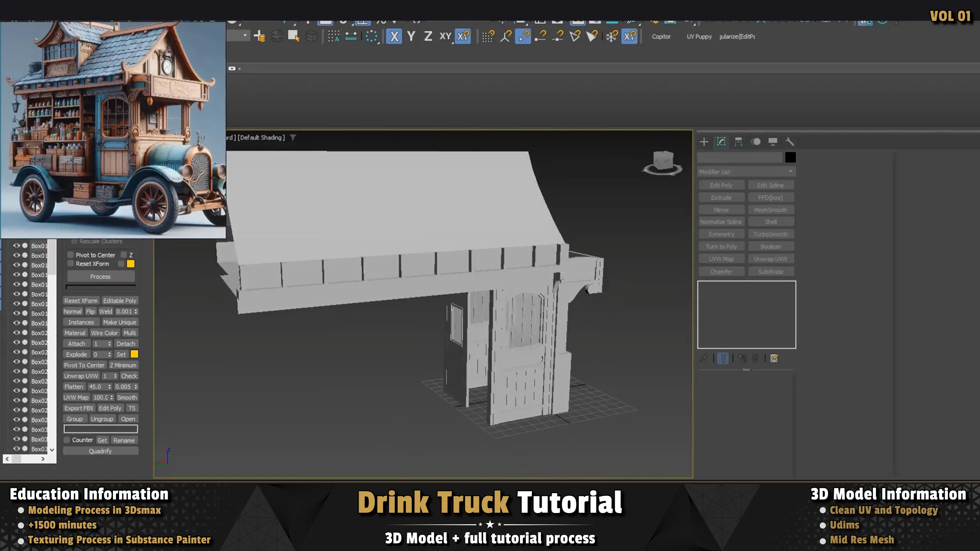Click remove modifier trash icon
Viewport: 980px width, 551px height.
pos(755,359)
